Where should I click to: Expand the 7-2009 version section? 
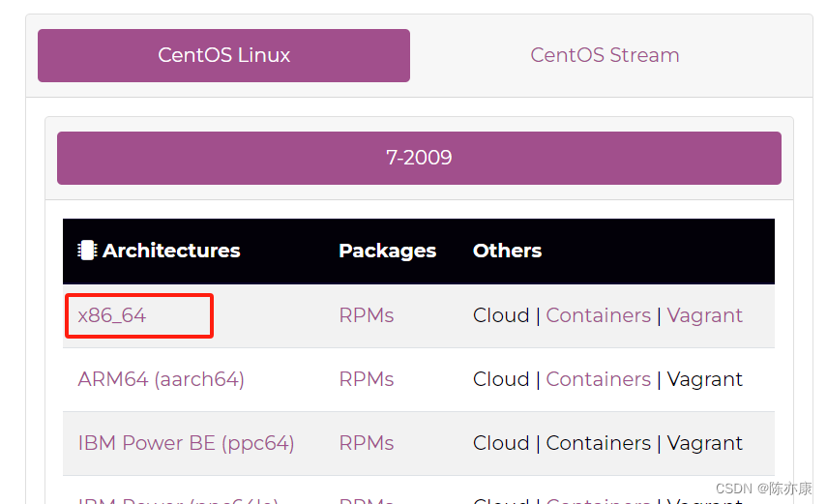pos(419,158)
